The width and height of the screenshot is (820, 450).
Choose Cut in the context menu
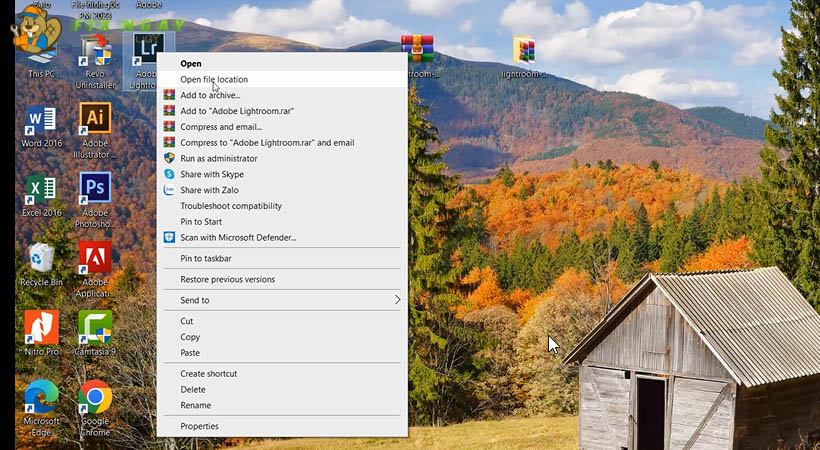[282, 321]
